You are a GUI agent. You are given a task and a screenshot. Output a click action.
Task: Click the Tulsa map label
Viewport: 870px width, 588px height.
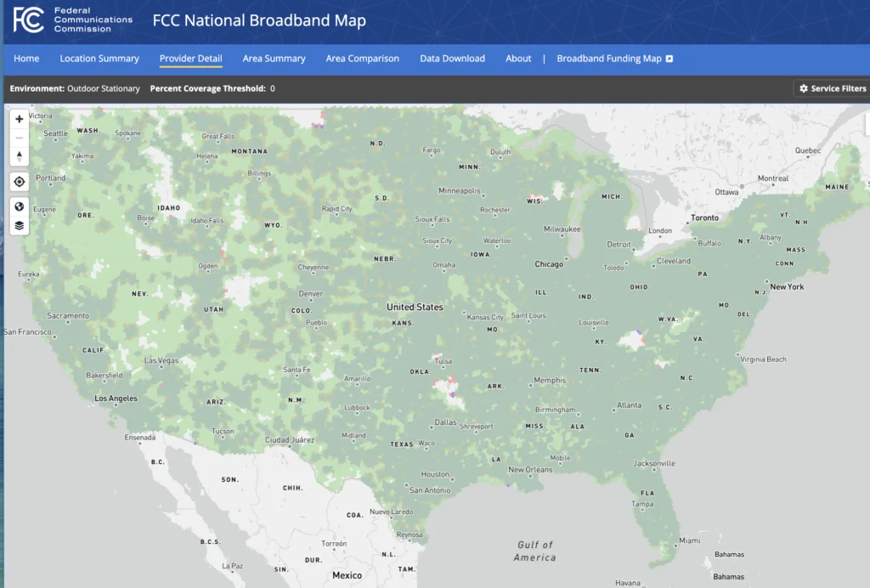[443, 361]
